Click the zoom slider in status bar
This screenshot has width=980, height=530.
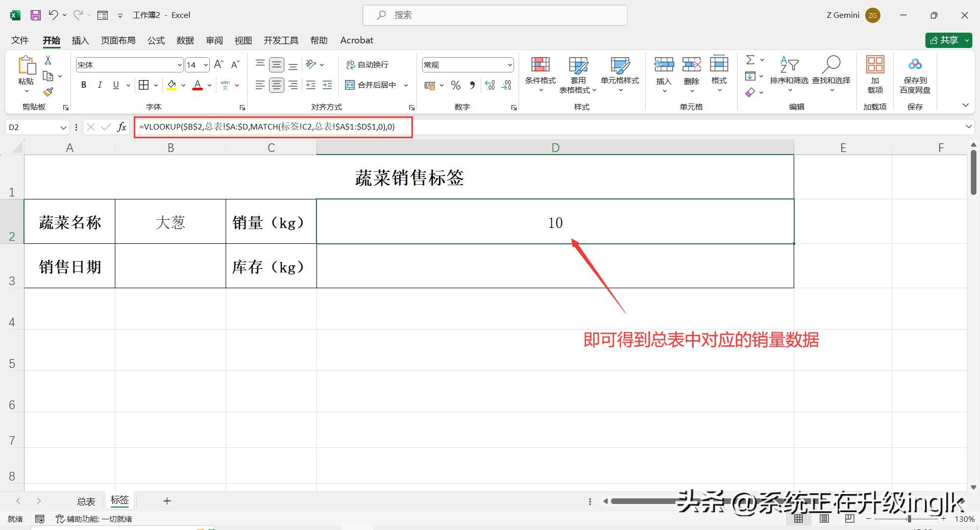pyautogui.click(x=909, y=519)
